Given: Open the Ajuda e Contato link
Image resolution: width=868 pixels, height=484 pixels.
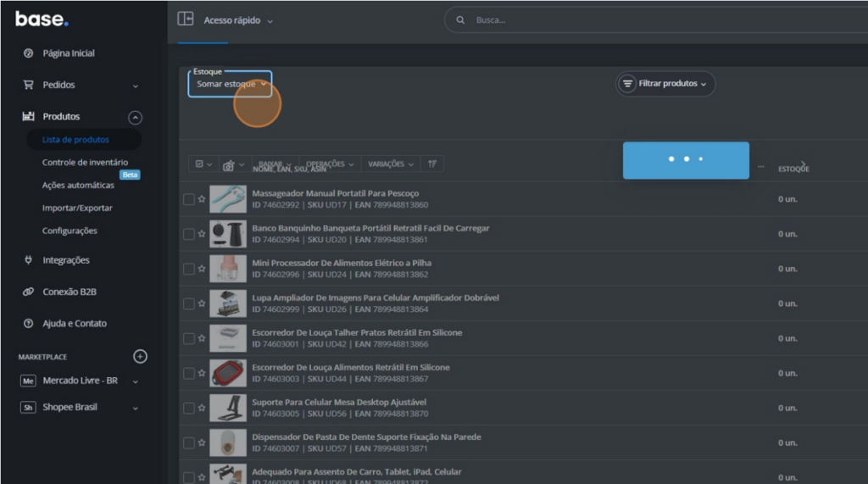Looking at the screenshot, I should [x=75, y=324].
